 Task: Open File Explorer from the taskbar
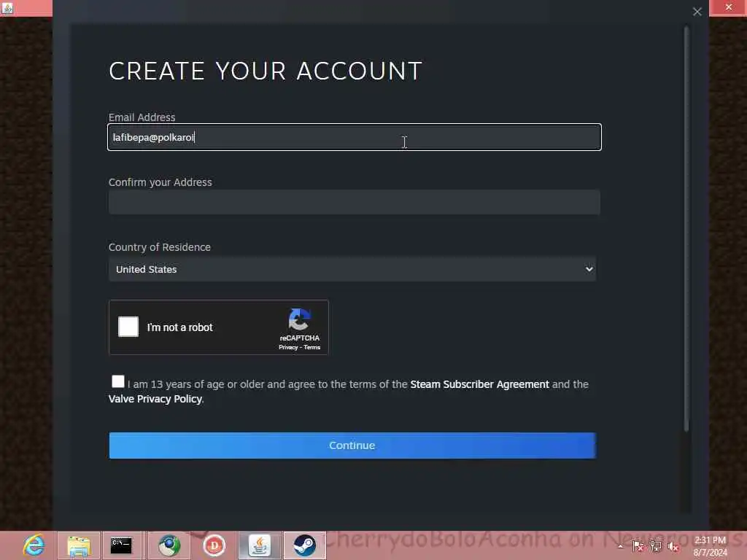[x=79, y=545]
